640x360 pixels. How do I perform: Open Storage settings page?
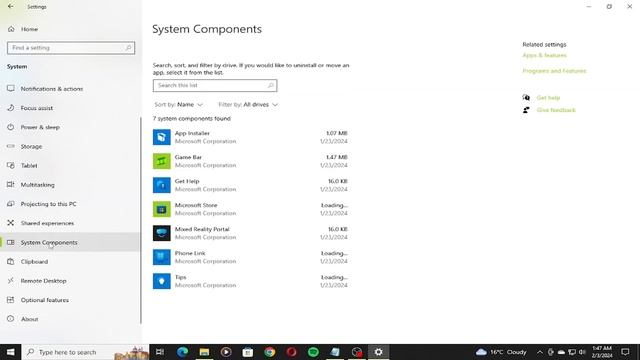pos(31,146)
